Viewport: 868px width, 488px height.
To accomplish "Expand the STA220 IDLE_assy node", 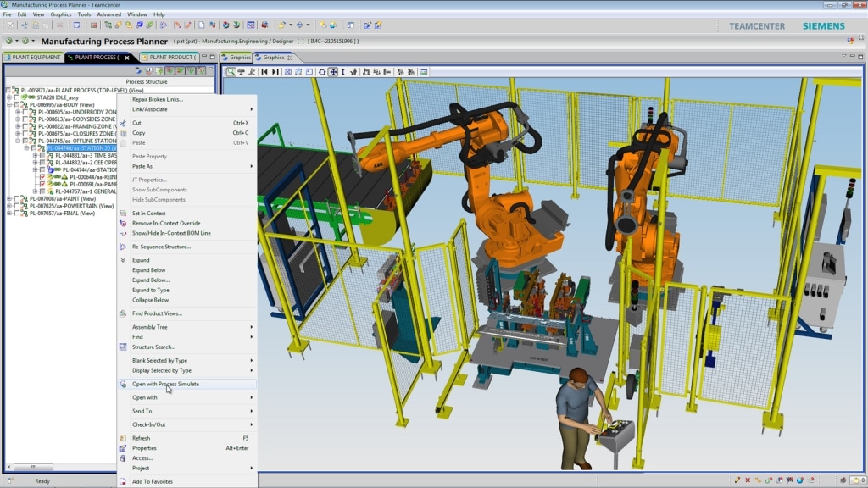I will (x=9, y=97).
